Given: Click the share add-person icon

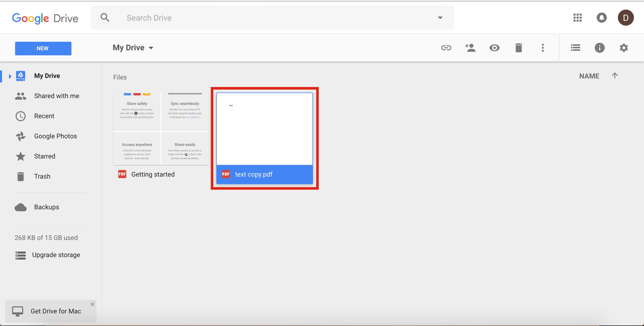Looking at the screenshot, I should click(x=470, y=48).
